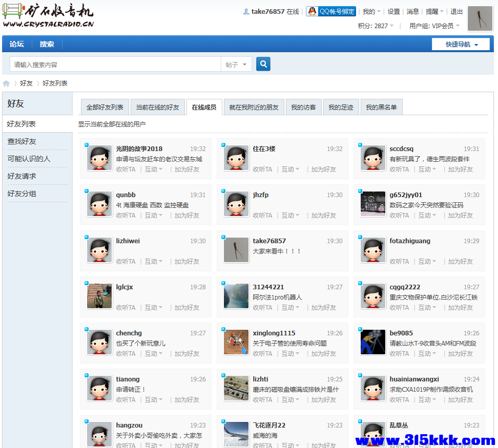Viewport: 498px width, 448px height.
Task: Switch to the 全部好友列表 tab
Action: (x=105, y=106)
